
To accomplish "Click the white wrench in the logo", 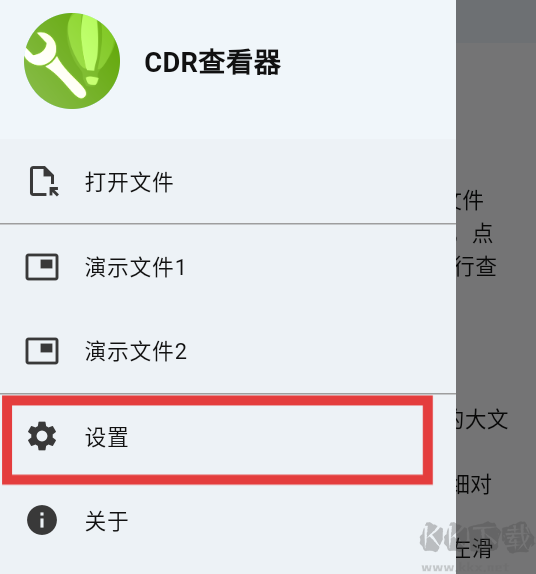I will pyautogui.click(x=55, y=66).
